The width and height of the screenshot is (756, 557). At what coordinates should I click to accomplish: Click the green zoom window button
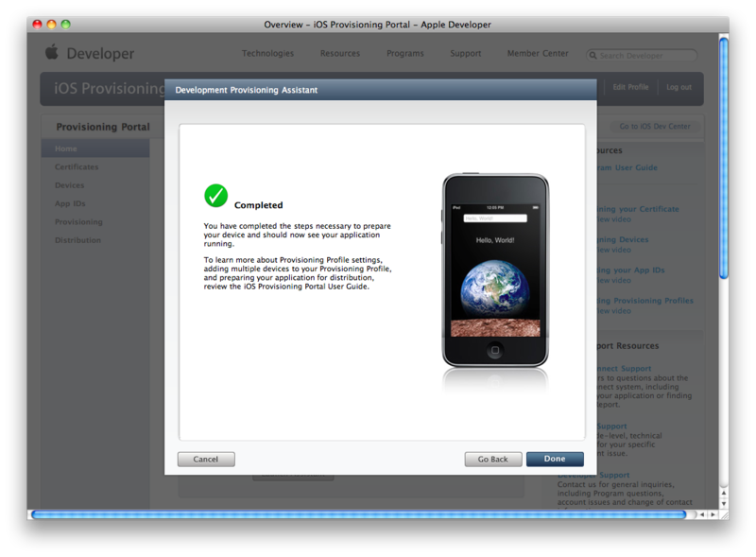(66, 25)
